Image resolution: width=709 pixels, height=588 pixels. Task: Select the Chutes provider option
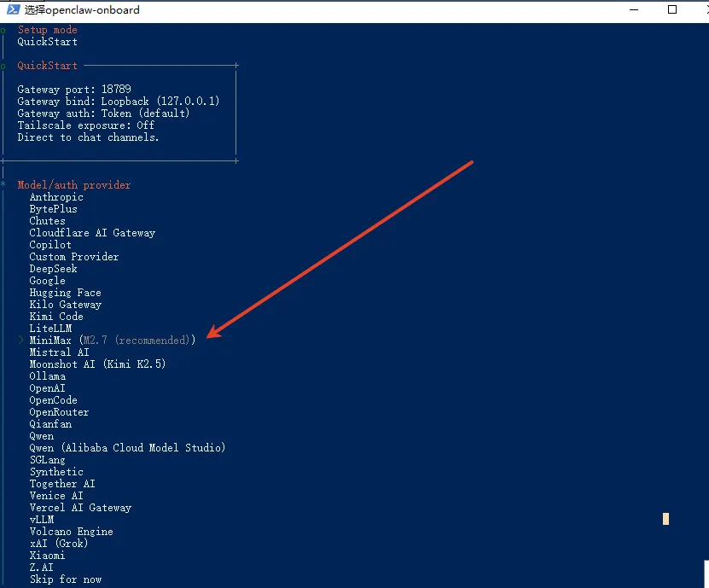(x=48, y=221)
